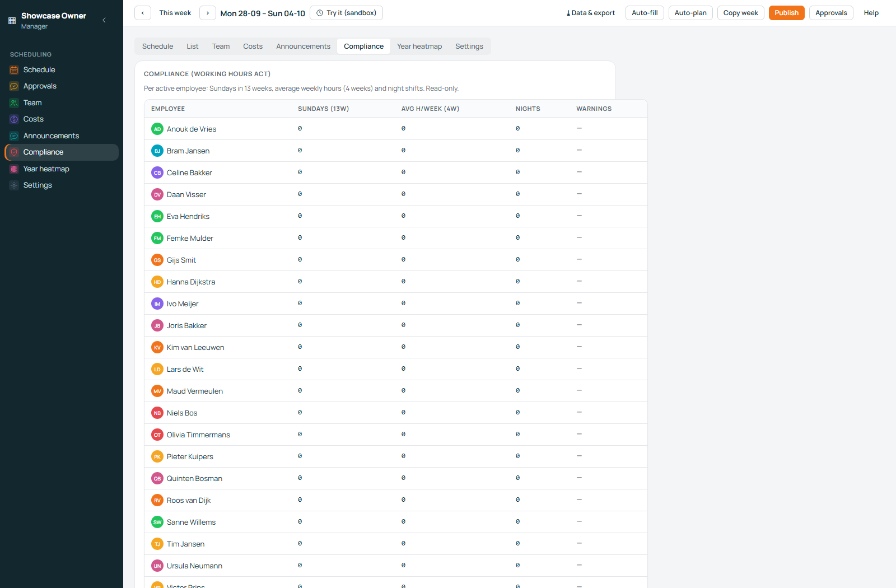This screenshot has width=896, height=588.
Task: Go to next week arrow
Action: 208,13
